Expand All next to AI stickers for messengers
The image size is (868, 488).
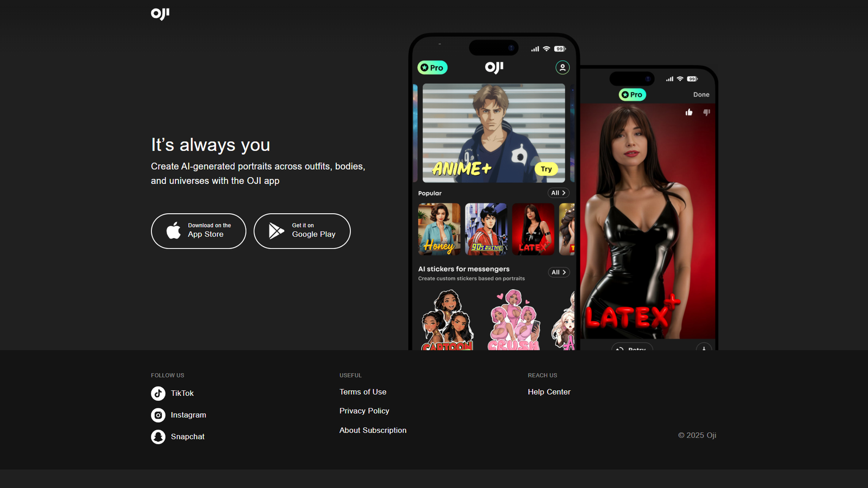click(x=559, y=272)
